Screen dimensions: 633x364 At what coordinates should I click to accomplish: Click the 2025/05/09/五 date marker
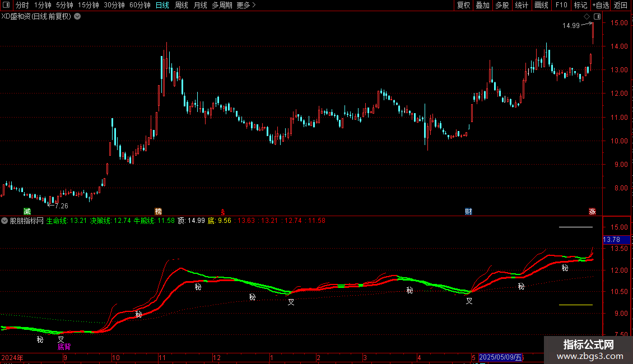(501, 357)
